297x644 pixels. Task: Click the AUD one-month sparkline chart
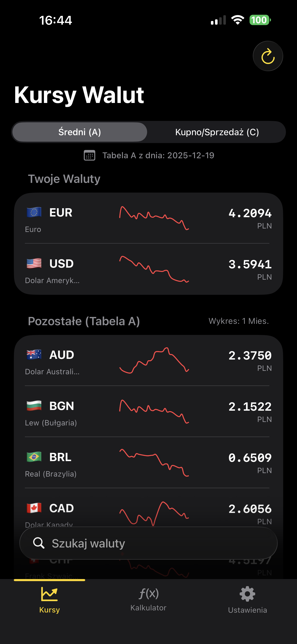pos(154,360)
